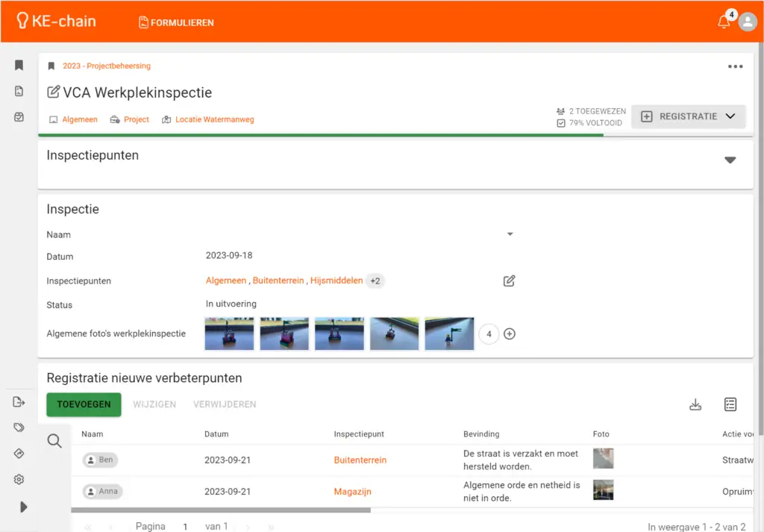Add a photo with the plus circle icon

point(510,334)
